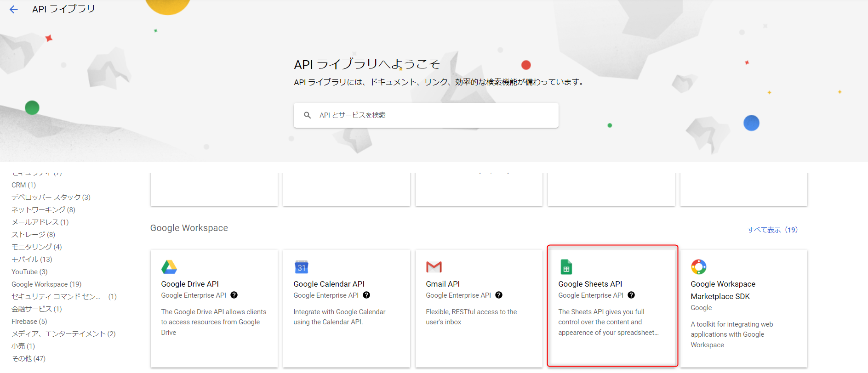Open the Google Sheets API title

click(590, 284)
